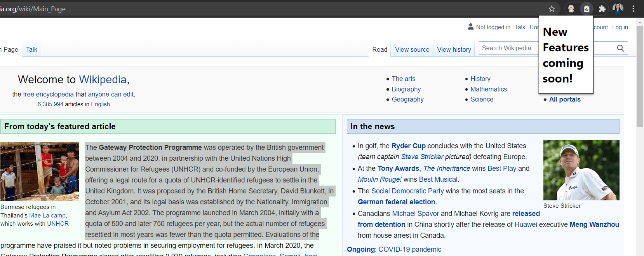Follow the COVID-19 pandemic link
This screenshot has height=256, width=644.
click(x=410, y=249)
